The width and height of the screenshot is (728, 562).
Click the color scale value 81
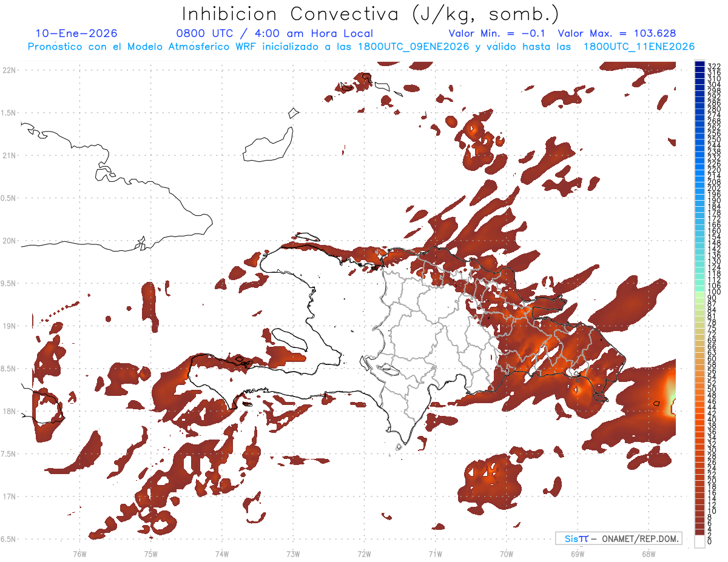point(712,316)
